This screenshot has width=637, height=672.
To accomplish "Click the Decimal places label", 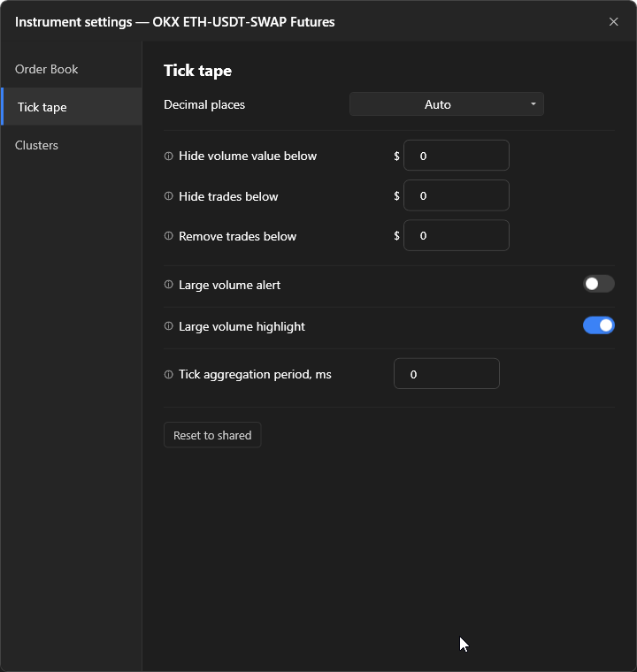I will pos(204,104).
